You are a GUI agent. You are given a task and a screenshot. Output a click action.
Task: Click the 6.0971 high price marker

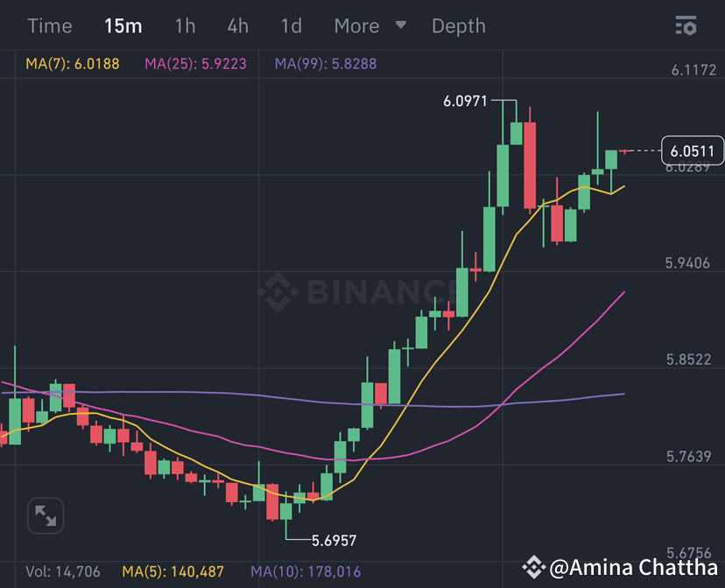point(465,101)
